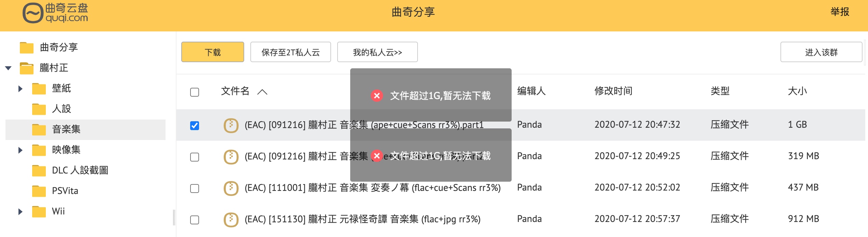Image resolution: width=868 pixels, height=237 pixels.
Task: Click the red error icon in the upper toast
Action: [377, 96]
